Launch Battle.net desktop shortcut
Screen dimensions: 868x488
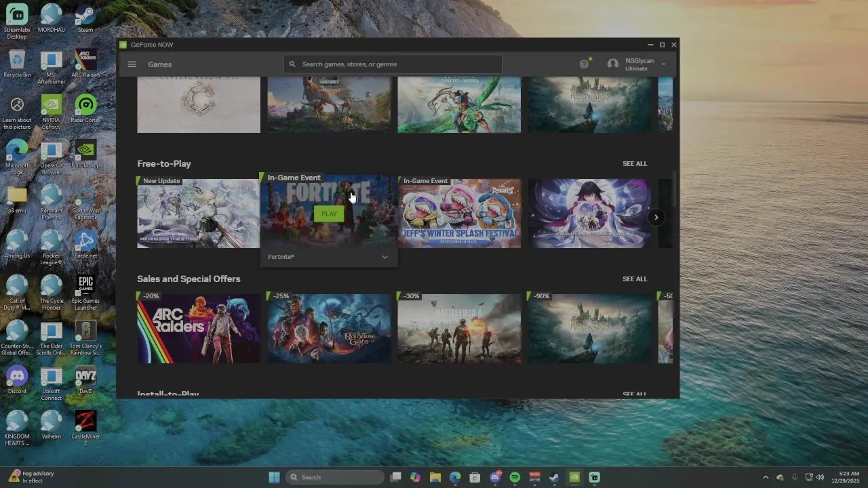point(85,245)
